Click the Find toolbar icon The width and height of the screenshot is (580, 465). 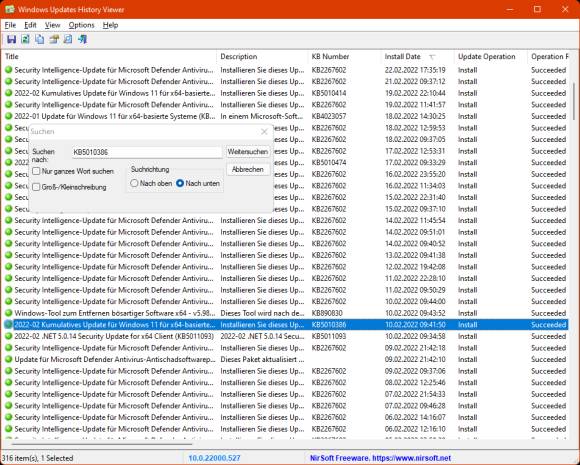[68, 39]
